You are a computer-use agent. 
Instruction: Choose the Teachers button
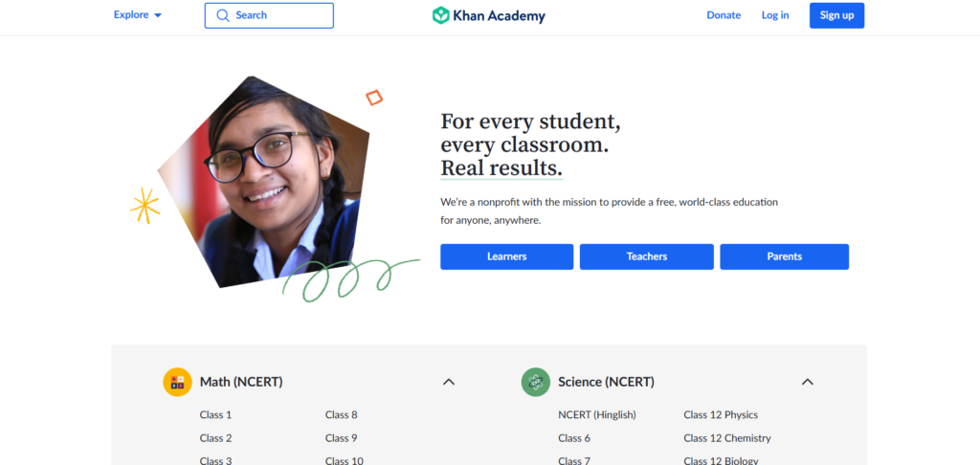(647, 256)
